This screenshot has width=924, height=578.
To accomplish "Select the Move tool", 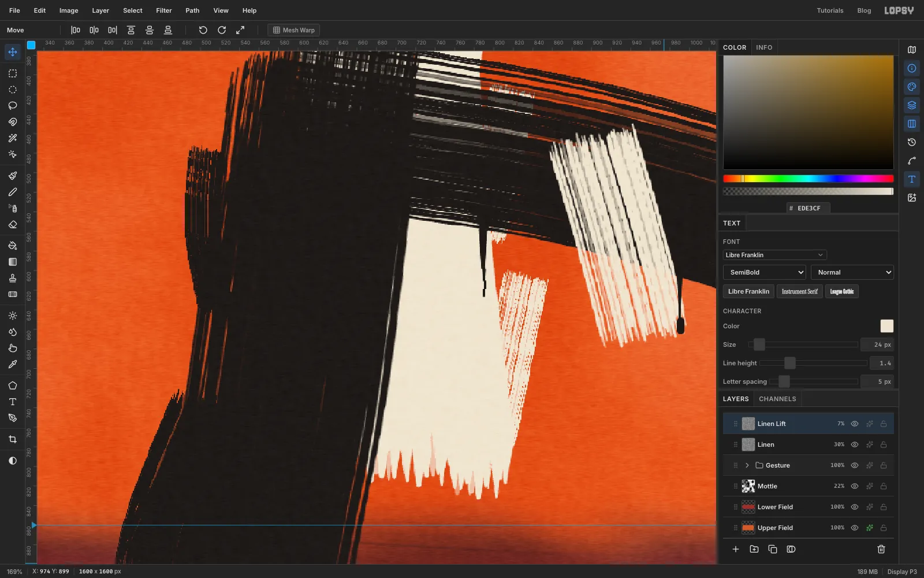I will [x=13, y=52].
